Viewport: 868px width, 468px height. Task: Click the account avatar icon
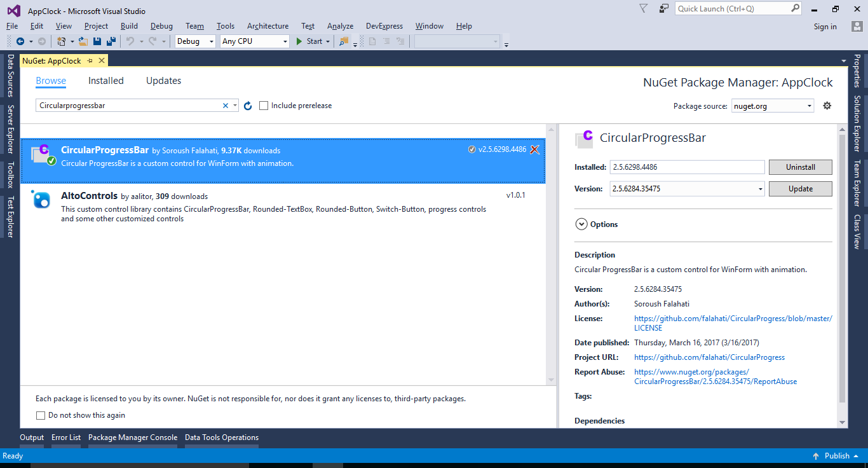click(857, 26)
